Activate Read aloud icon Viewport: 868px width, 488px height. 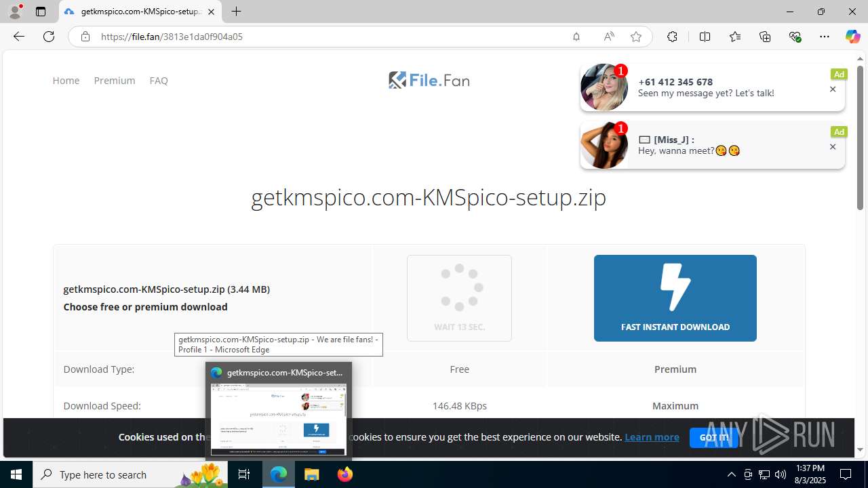point(608,37)
